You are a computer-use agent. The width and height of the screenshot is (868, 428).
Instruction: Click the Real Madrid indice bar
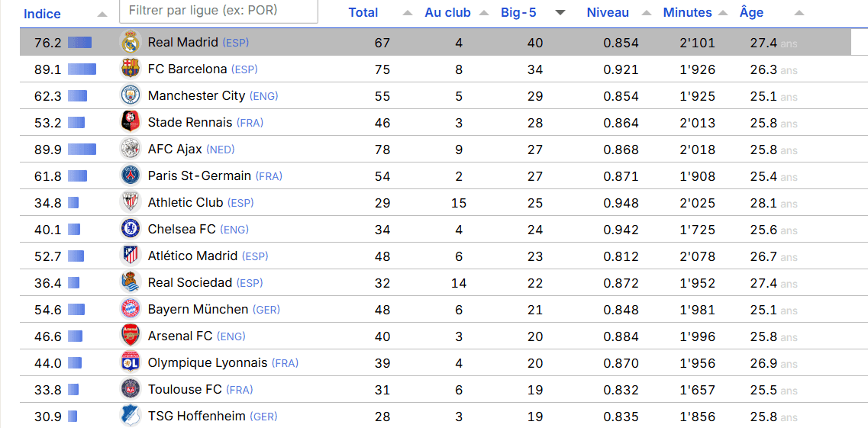tap(79, 43)
